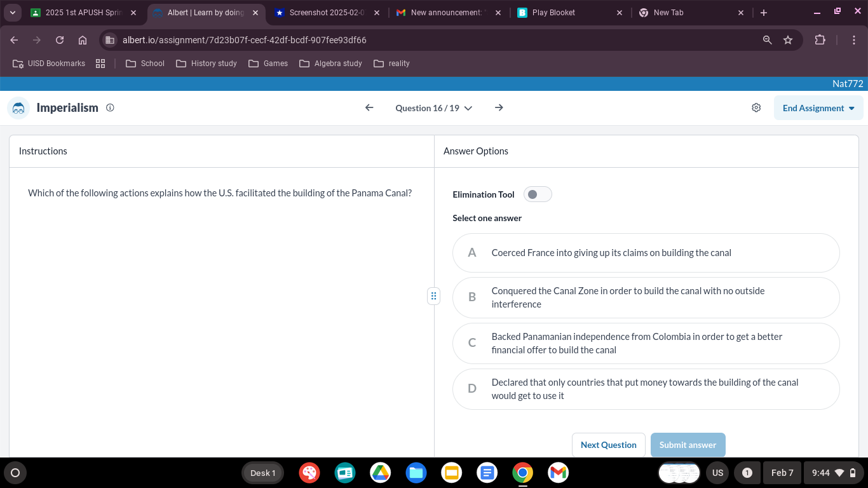The width and height of the screenshot is (868, 488).
Task: Close the New announcement Gmail tab
Action: point(498,13)
